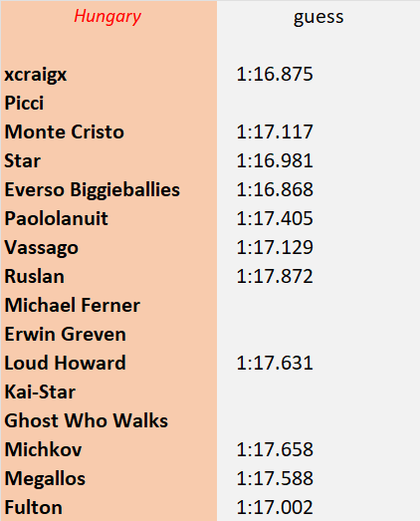The height and width of the screenshot is (521, 420).
Task: Select the 1:17.117 guess cell
Action: 318,131
